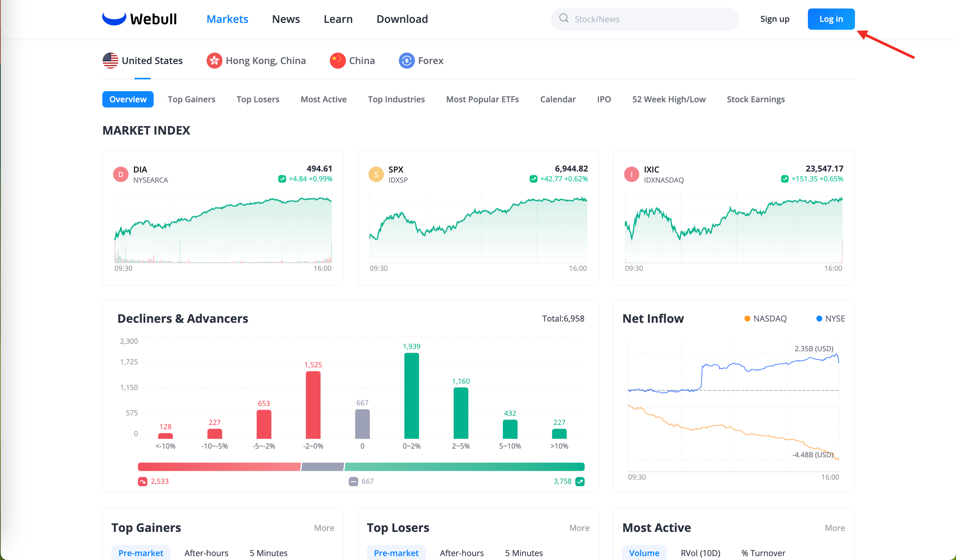
Task: Open the News menu item
Action: pos(286,19)
